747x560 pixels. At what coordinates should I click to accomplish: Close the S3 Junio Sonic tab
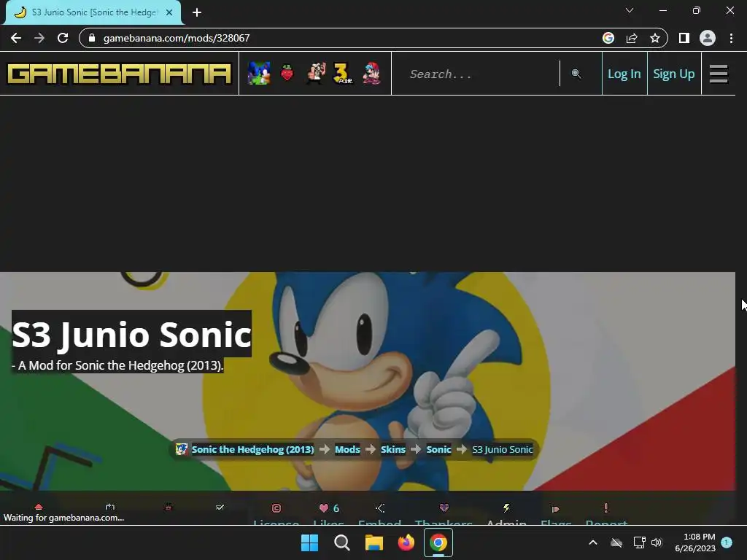click(x=169, y=12)
